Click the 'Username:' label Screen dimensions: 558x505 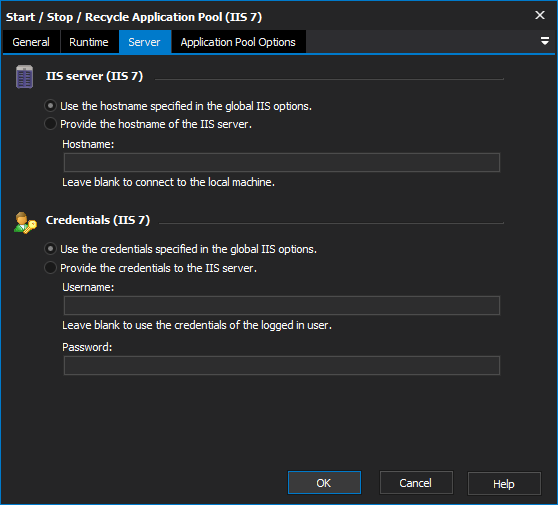click(88, 287)
